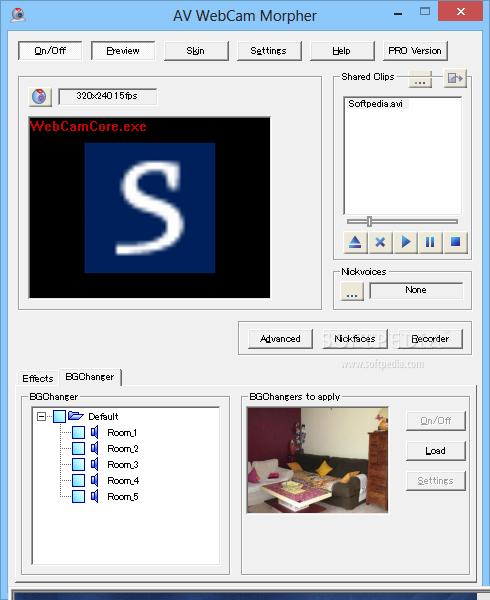Screen dimensions: 490x600
Task: Click the clip position slider handle
Action: coord(369,221)
